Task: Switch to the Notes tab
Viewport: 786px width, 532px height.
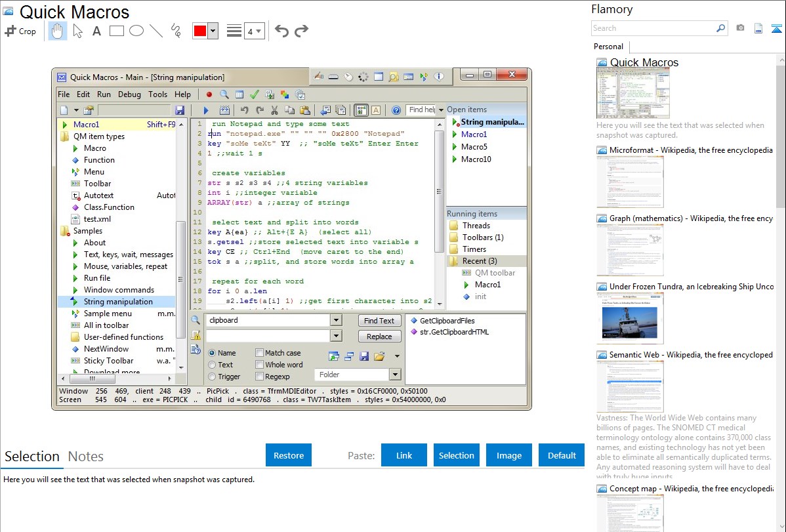Action: (86, 457)
